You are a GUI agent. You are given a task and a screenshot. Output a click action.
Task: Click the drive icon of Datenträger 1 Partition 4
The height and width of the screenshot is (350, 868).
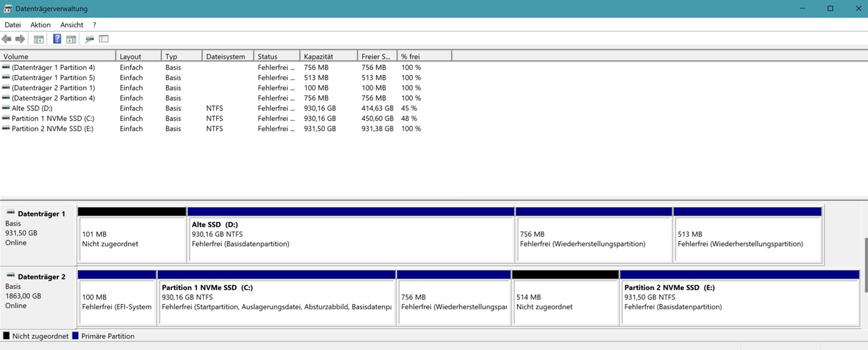[6, 68]
